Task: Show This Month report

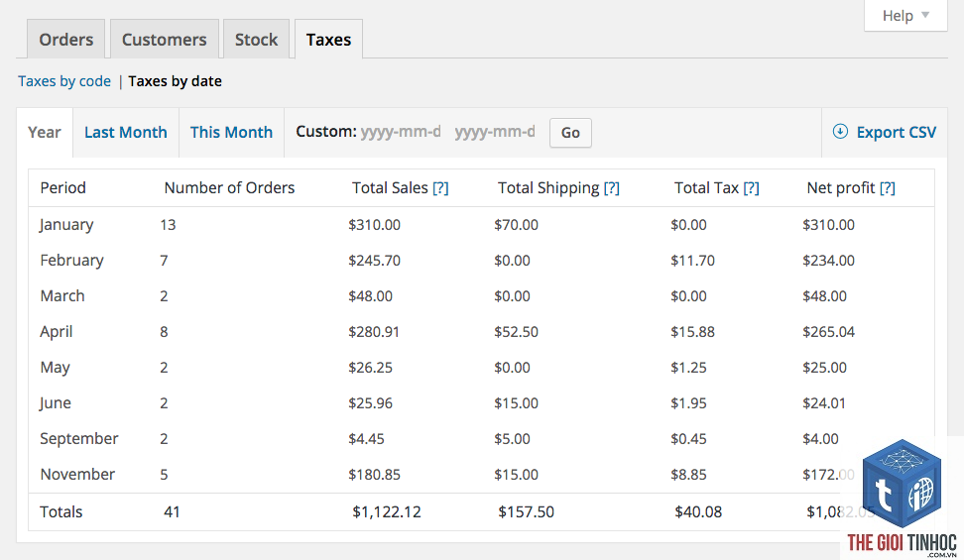Action: click(231, 132)
